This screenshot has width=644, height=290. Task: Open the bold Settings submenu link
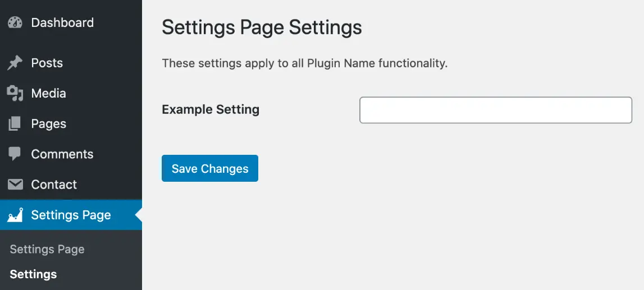pyautogui.click(x=34, y=274)
